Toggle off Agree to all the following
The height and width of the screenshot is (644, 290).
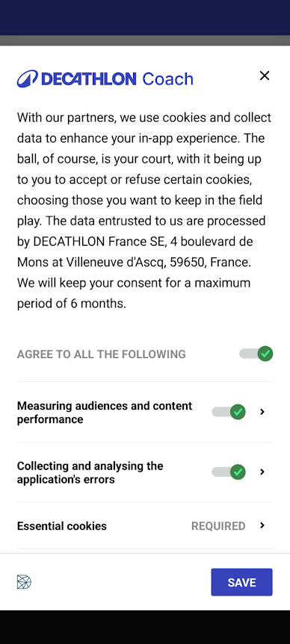(x=256, y=354)
